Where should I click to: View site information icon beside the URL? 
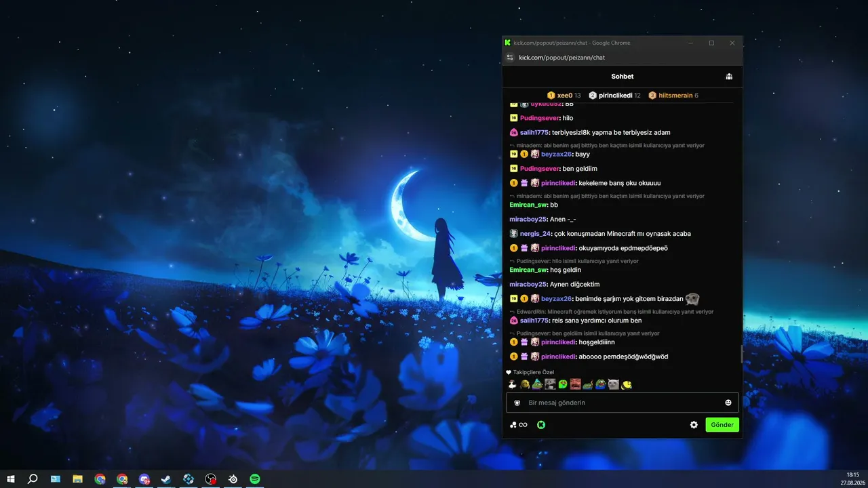511,58
